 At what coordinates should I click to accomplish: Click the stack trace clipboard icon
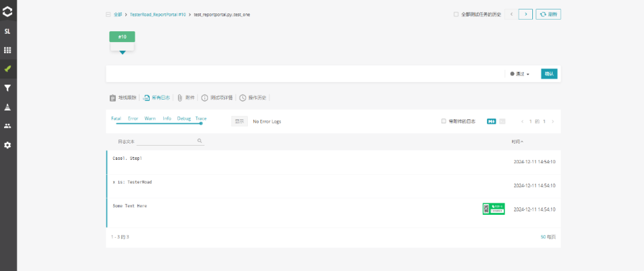pos(112,98)
